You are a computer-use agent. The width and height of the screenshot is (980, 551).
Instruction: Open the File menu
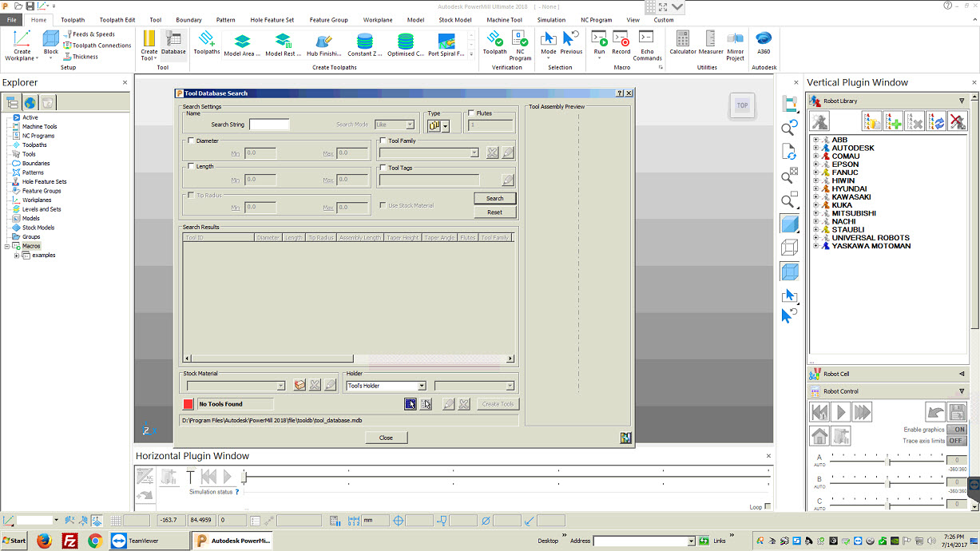pos(12,20)
